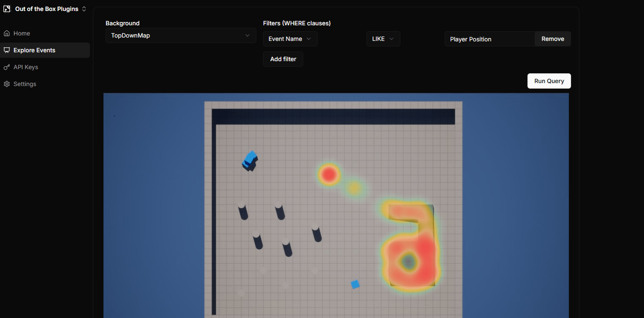
Task: Click Add filter to create a new clause
Action: click(x=283, y=59)
